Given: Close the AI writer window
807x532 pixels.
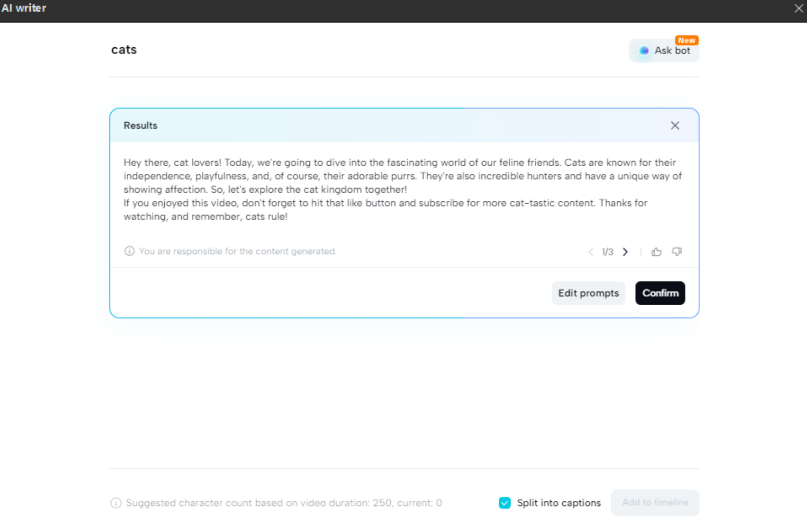Looking at the screenshot, I should point(799,8).
